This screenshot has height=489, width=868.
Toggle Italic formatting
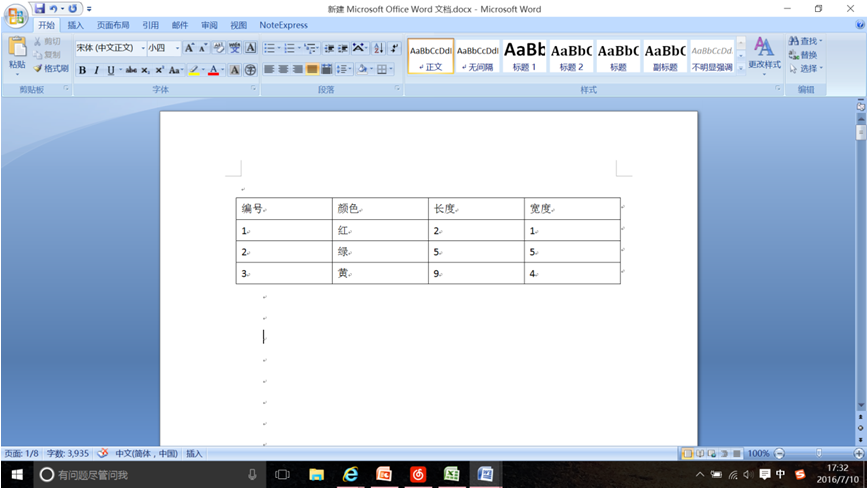coord(96,70)
